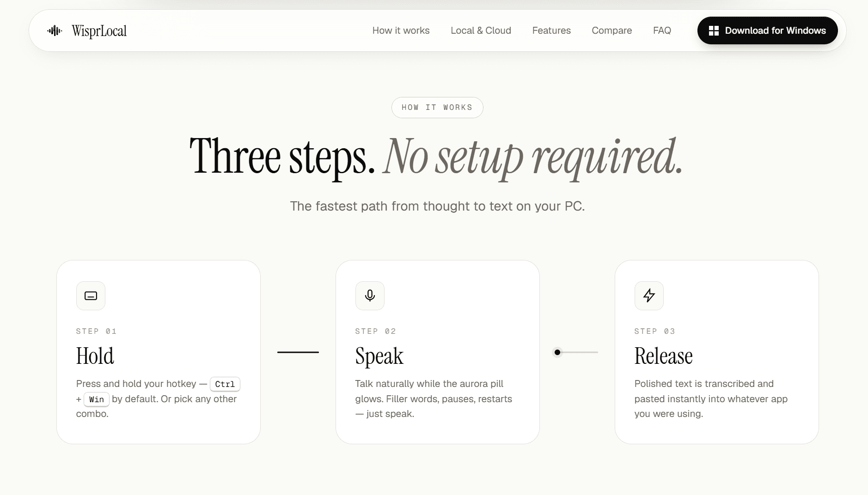Click the STEP 02 label
The width and height of the screenshot is (868, 495).
click(375, 331)
